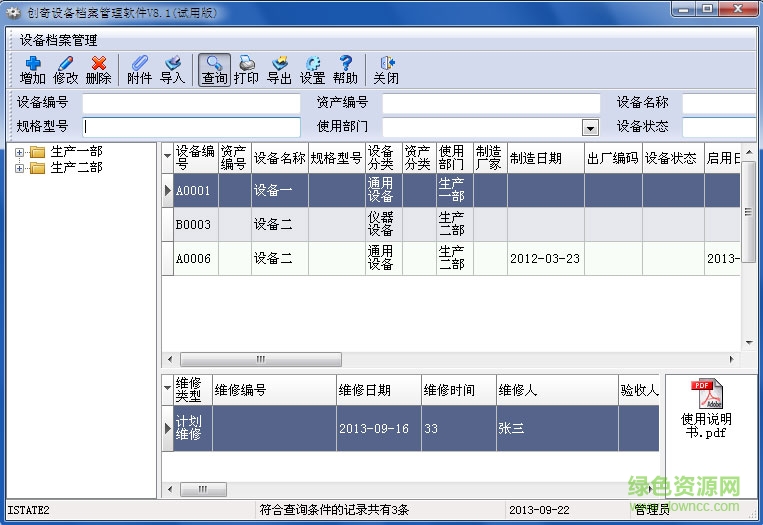Image resolution: width=763 pixels, height=525 pixels.
Task: Open the 设置 (Settings) gear tool
Action: (x=312, y=69)
